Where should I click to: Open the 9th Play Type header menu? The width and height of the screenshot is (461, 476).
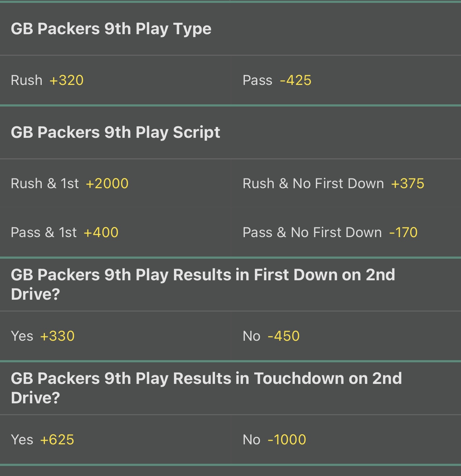pyautogui.click(x=111, y=28)
